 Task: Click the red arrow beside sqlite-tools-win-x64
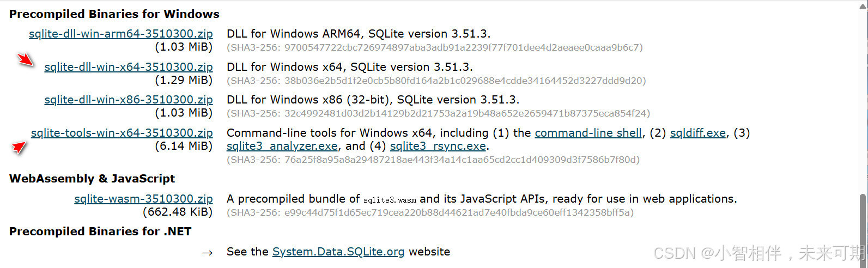(x=20, y=147)
